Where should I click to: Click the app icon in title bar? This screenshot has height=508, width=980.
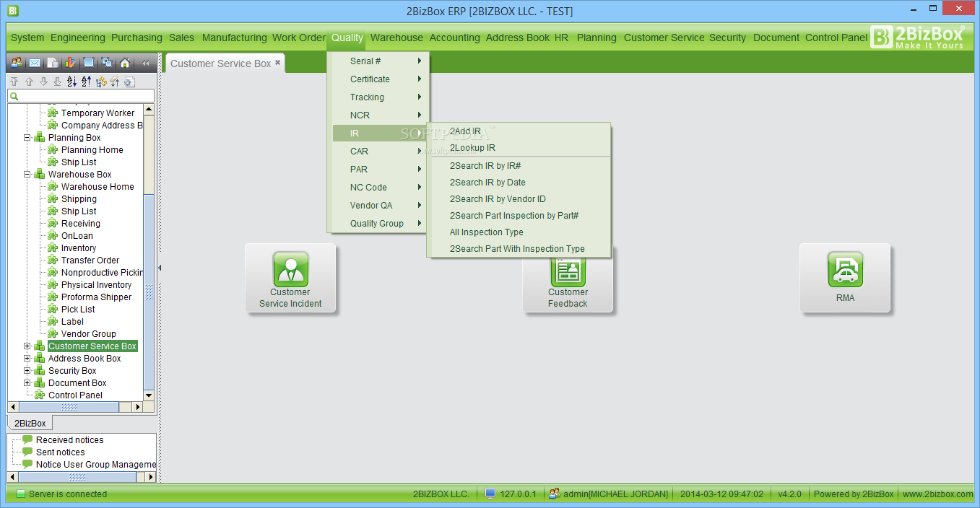[x=12, y=11]
